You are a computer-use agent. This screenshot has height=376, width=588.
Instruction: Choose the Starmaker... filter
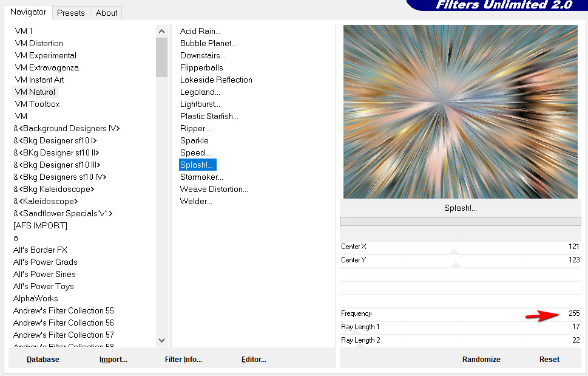(201, 177)
